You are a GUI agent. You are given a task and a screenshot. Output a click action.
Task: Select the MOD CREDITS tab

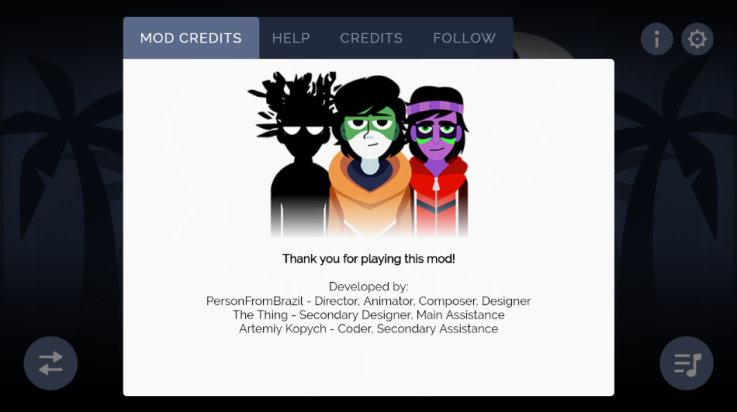[x=191, y=38]
